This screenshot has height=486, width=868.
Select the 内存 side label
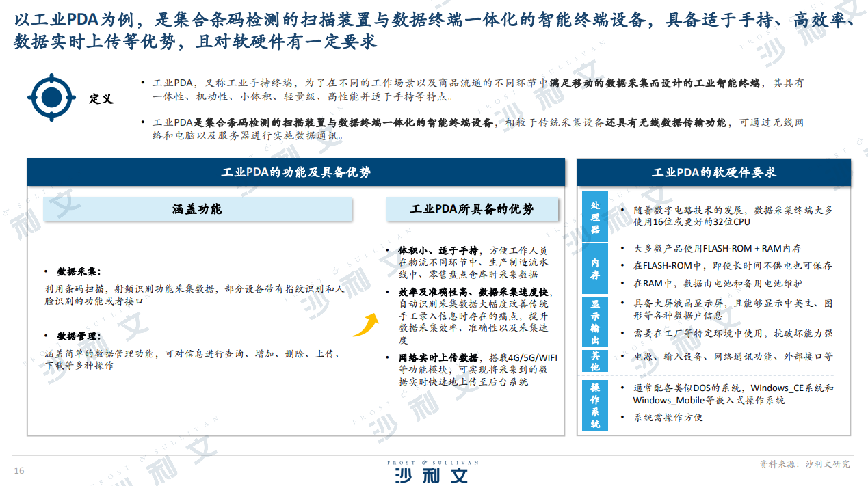pyautogui.click(x=595, y=268)
